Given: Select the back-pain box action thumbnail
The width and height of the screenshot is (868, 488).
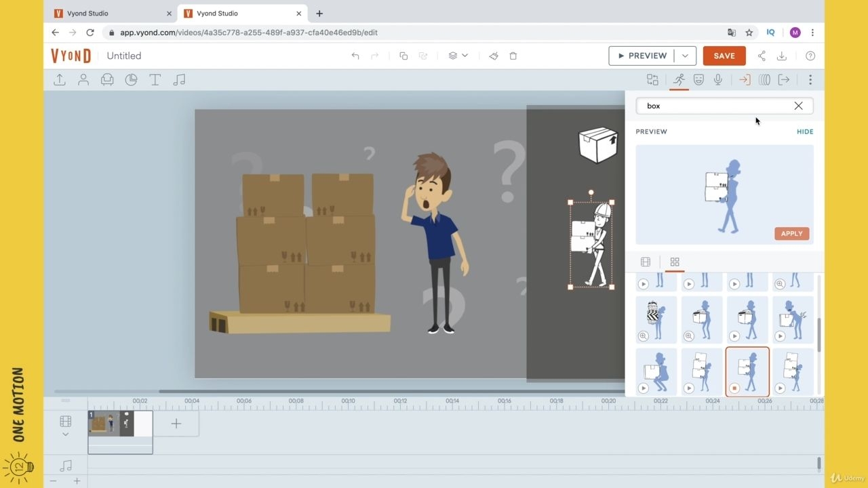Looking at the screenshot, I should pos(793,319).
